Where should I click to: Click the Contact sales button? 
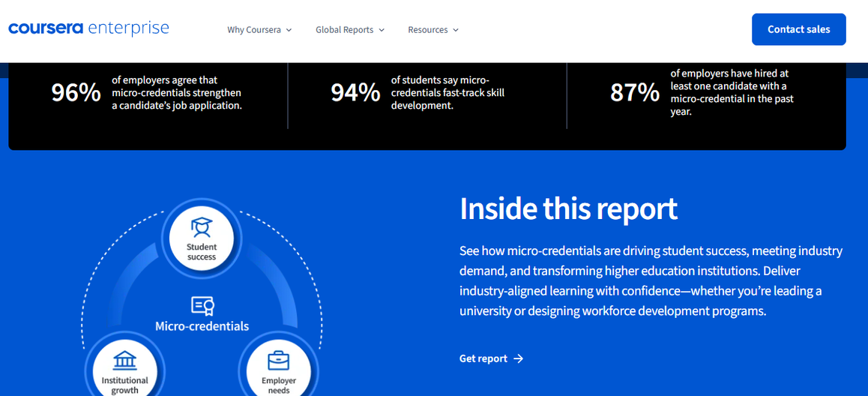coord(798,29)
